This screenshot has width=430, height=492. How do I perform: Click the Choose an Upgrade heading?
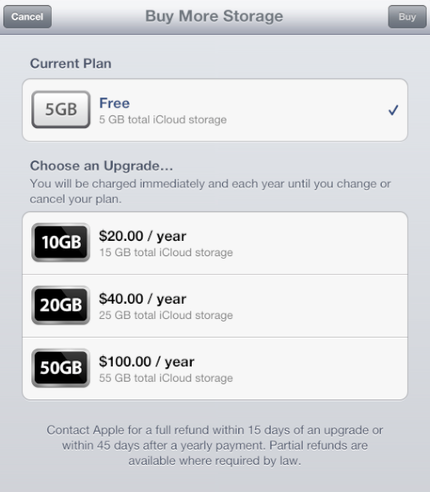[102, 166]
